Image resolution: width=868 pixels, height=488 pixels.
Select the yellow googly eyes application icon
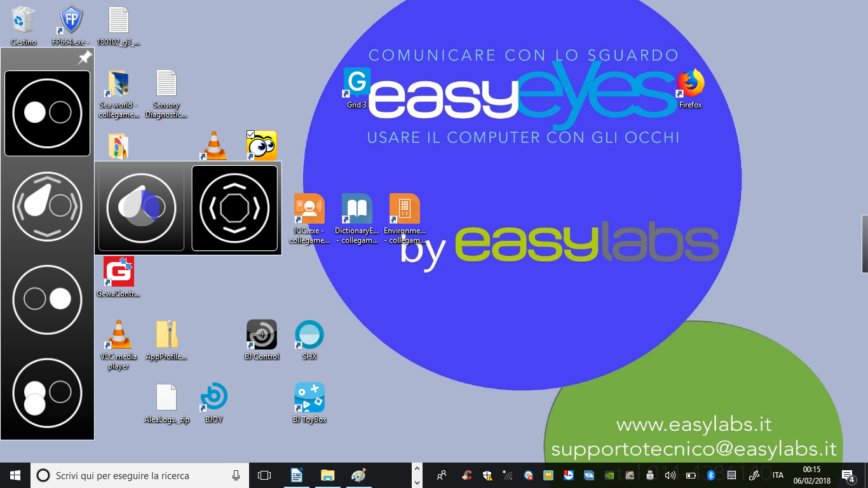(x=262, y=146)
